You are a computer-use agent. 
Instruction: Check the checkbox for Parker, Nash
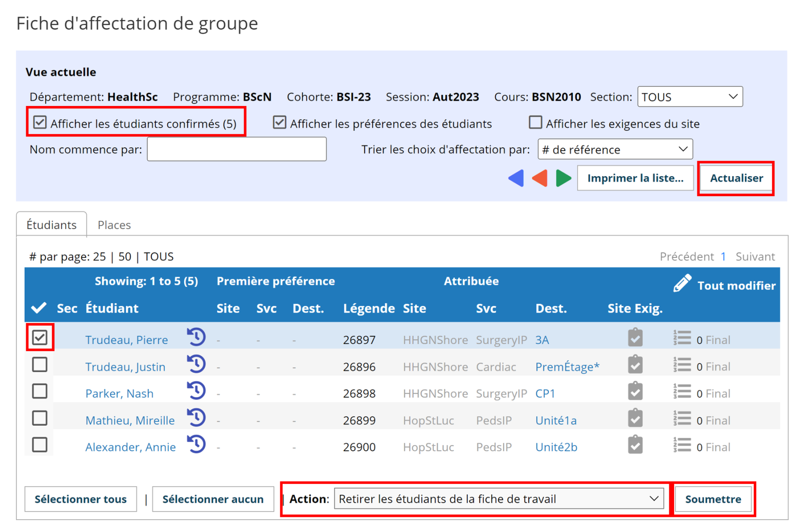pos(40,391)
